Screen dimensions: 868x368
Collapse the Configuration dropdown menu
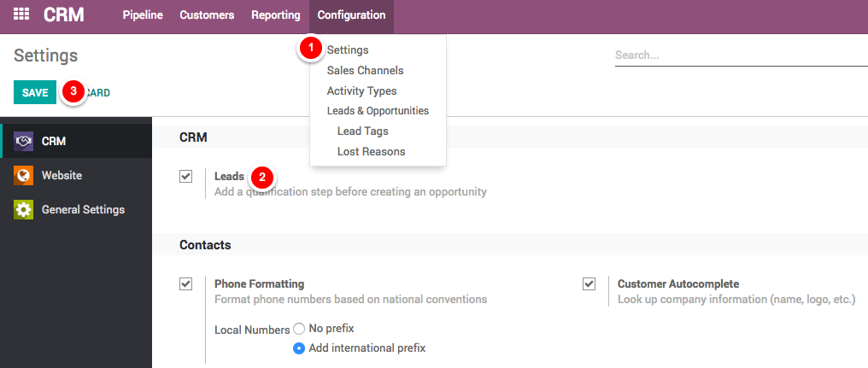click(351, 15)
